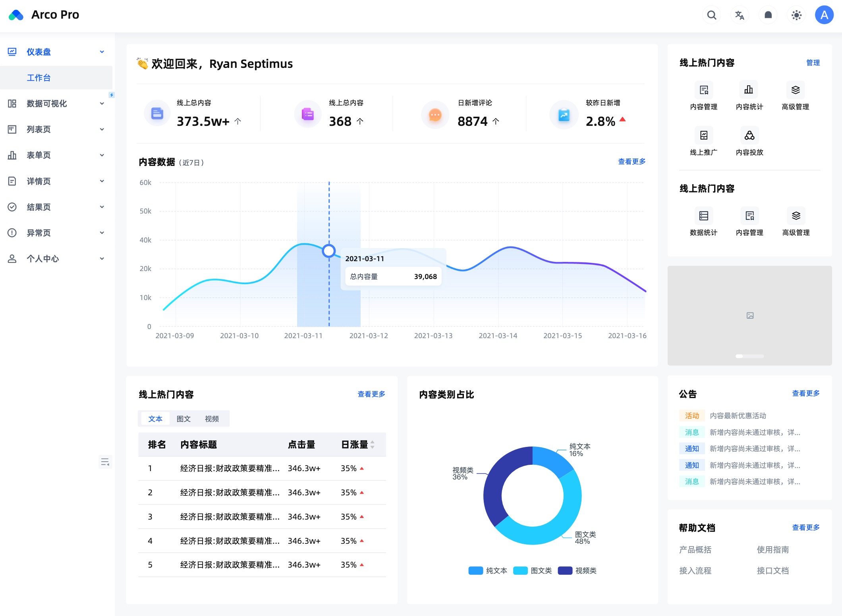Viewport: 842px width, 616px height.
Task: Switch to the 视频 tab
Action: 212,419
